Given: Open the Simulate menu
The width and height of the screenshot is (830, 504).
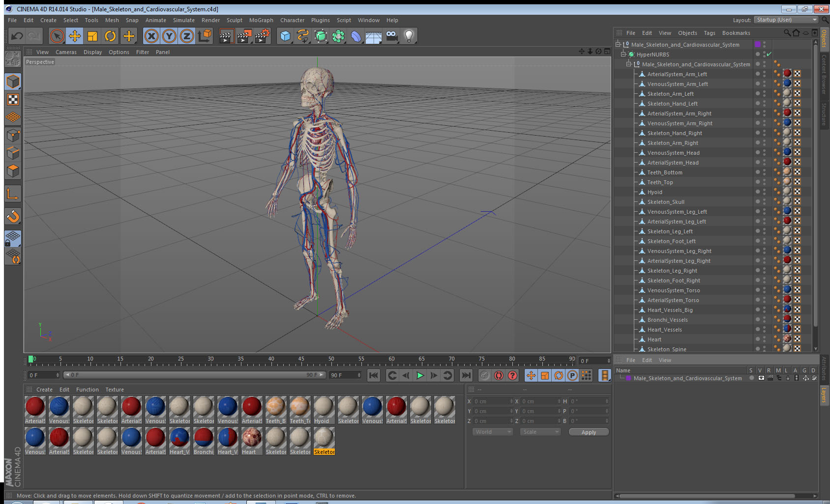Looking at the screenshot, I should pyautogui.click(x=183, y=20).
